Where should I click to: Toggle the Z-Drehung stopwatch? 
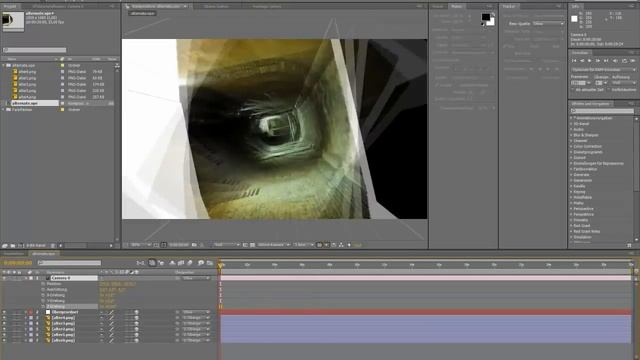coord(43,306)
